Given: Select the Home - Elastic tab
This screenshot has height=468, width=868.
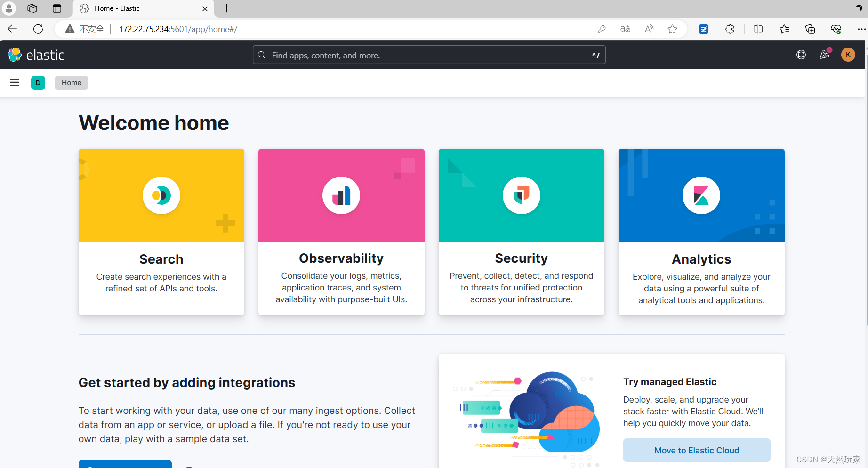Looking at the screenshot, I should [143, 8].
